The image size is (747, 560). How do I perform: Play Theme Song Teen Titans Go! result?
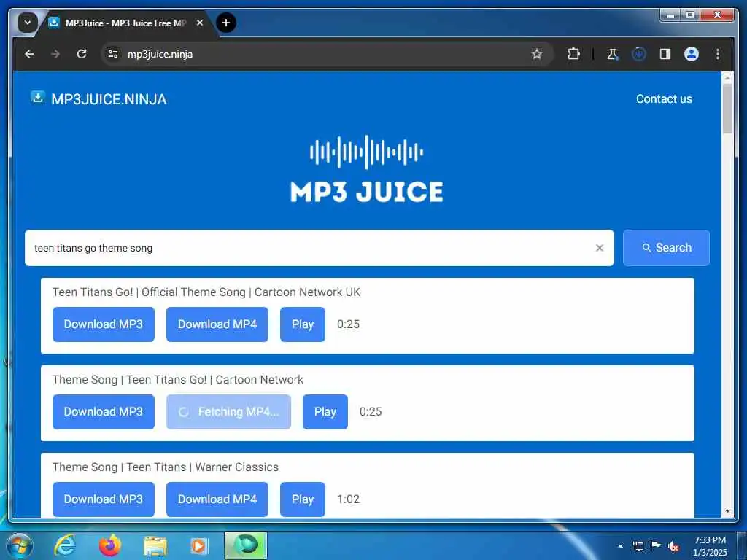coord(325,412)
